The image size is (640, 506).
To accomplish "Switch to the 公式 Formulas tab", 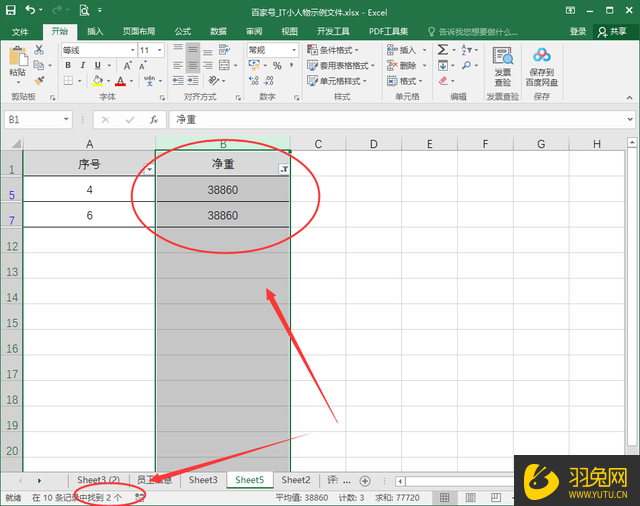I will click(182, 31).
